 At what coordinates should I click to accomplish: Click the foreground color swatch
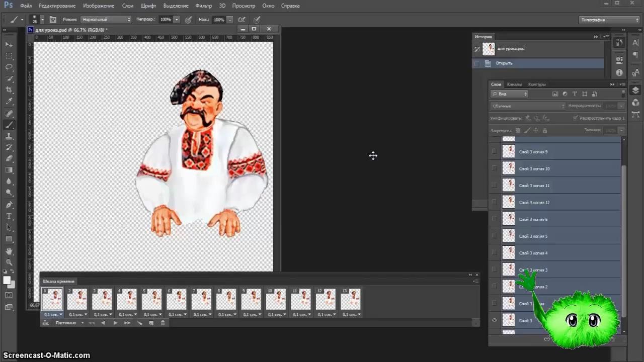tap(7, 280)
